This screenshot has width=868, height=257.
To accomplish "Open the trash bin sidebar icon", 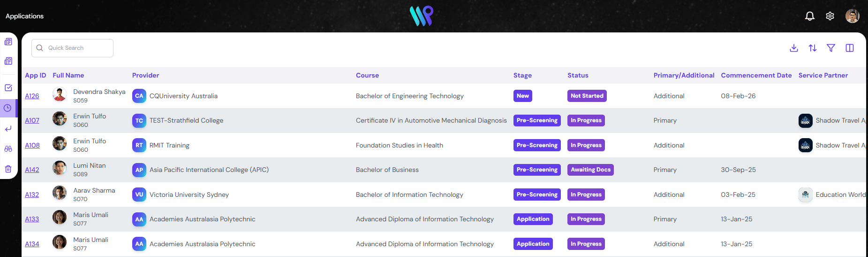I will [8, 169].
